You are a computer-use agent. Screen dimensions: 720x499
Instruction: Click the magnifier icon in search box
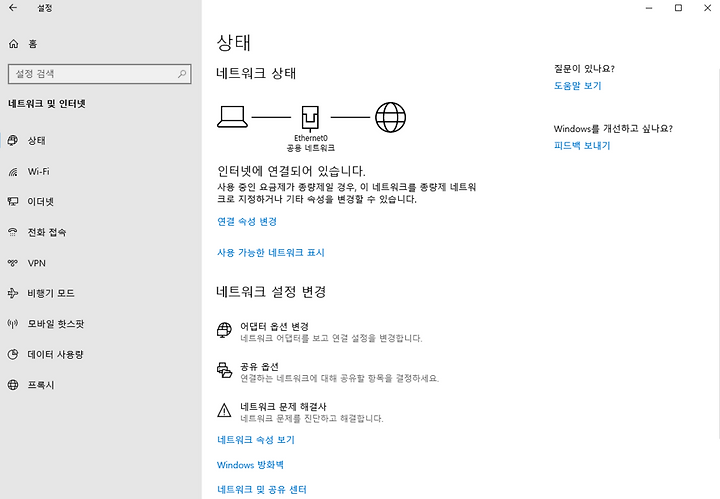click(182, 74)
